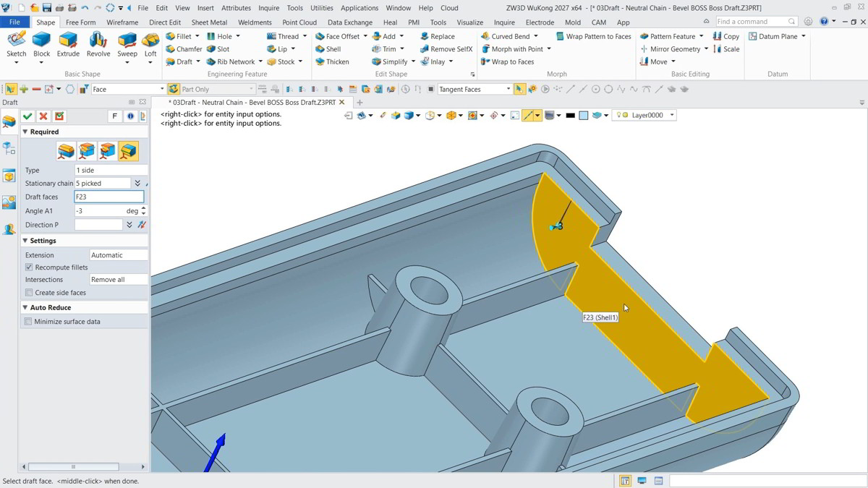Open the Pattern Feature dropdown
Image resolution: width=868 pixels, height=488 pixels.
(x=701, y=36)
